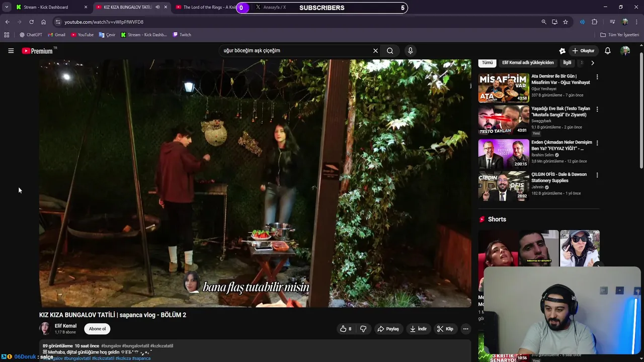Open browser zoom magnifier icon
The height and width of the screenshot is (362, 644).
point(543,22)
